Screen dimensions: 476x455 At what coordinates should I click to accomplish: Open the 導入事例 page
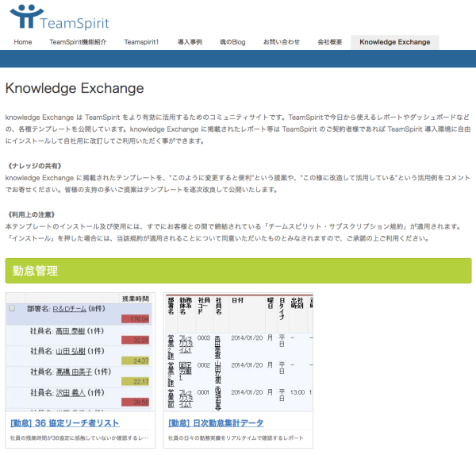point(190,42)
